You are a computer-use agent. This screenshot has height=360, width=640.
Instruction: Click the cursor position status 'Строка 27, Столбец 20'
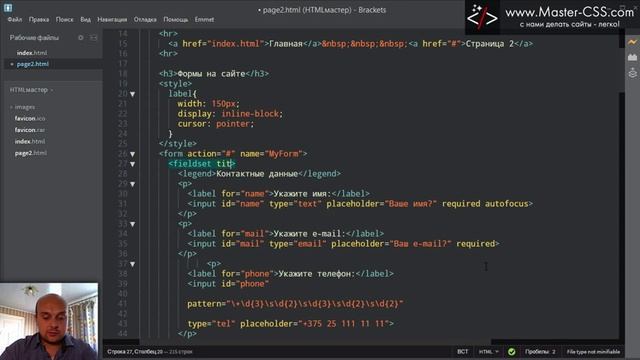click(135, 351)
